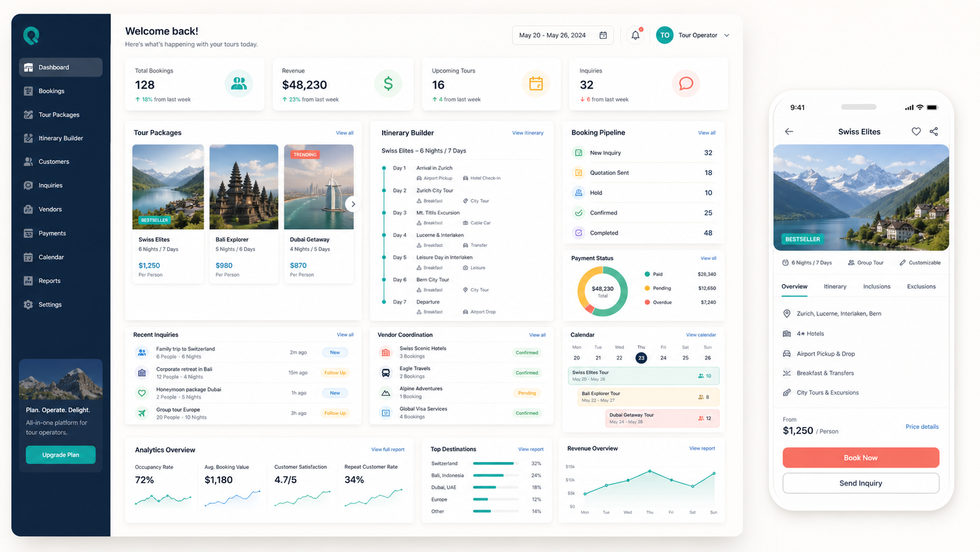
Task: Select the Swiss Elites package thumbnail
Action: tap(168, 187)
